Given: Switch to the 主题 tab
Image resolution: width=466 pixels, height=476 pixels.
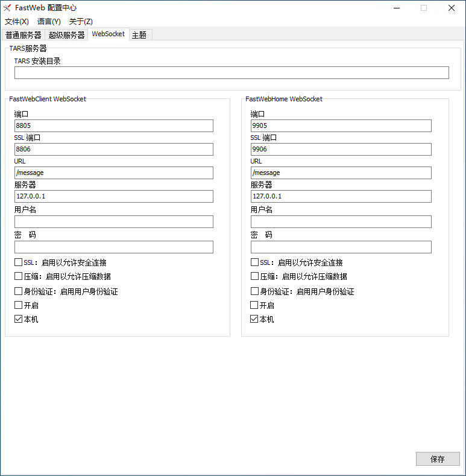Looking at the screenshot, I should (139, 35).
